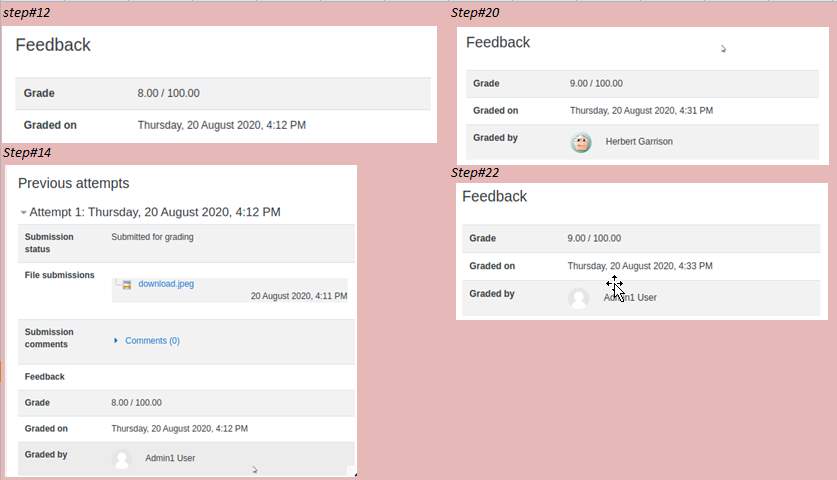Select the 'Thursday, 20 August 2020, 4:31 PM' date
The image size is (837, 480).
pos(641,111)
